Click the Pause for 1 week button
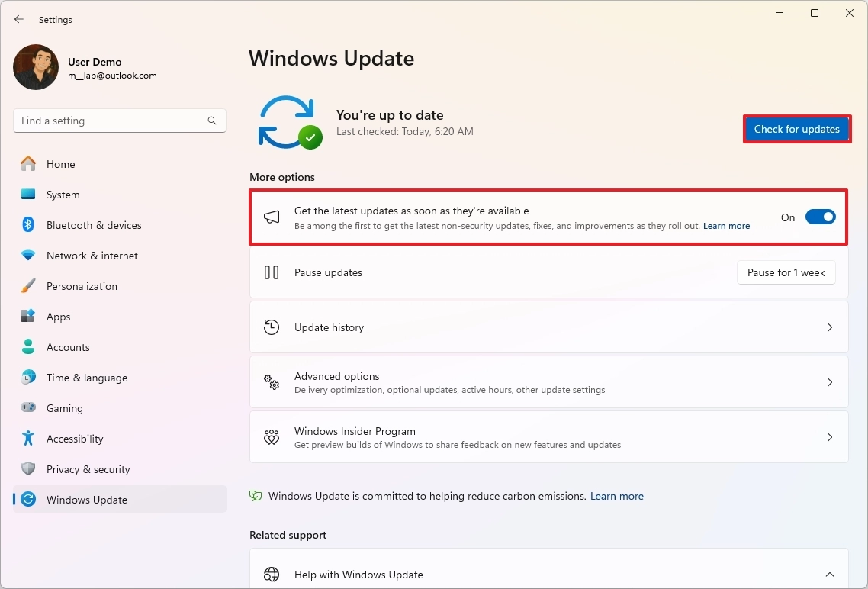Image resolution: width=868 pixels, height=589 pixels. tap(786, 272)
